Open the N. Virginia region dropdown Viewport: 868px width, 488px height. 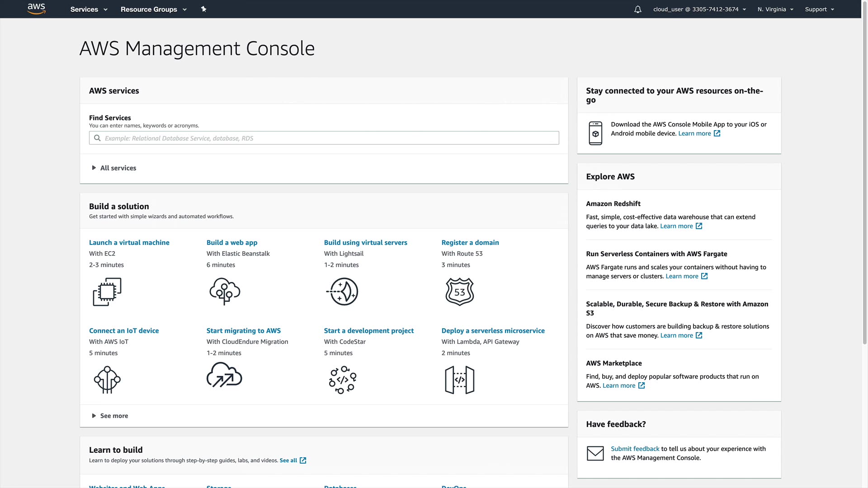pos(775,9)
